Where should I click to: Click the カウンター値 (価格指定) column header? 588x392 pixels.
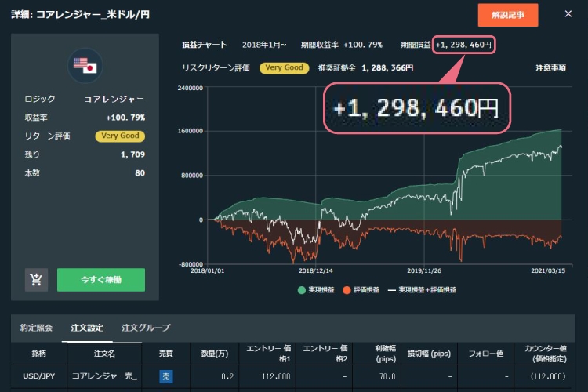tap(546, 354)
